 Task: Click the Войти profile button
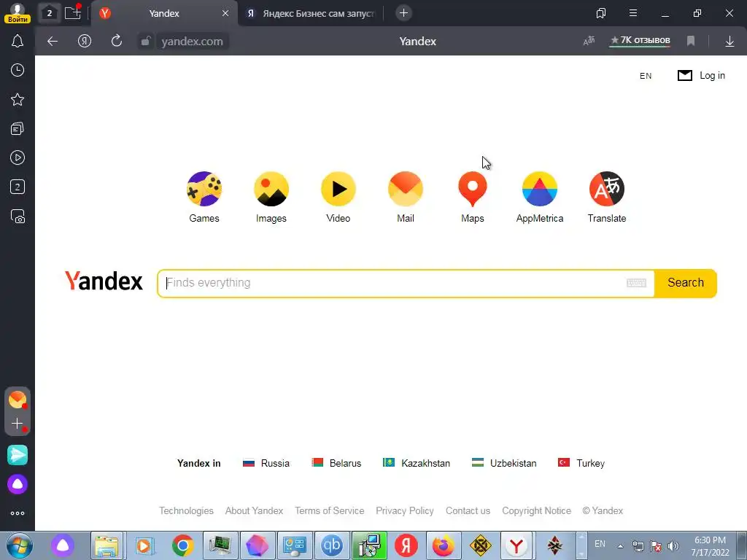(18, 13)
